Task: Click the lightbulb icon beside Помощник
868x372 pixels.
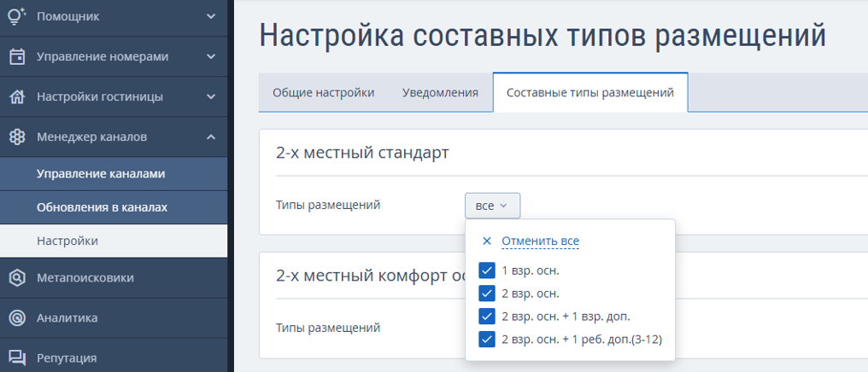Action: click(x=17, y=16)
